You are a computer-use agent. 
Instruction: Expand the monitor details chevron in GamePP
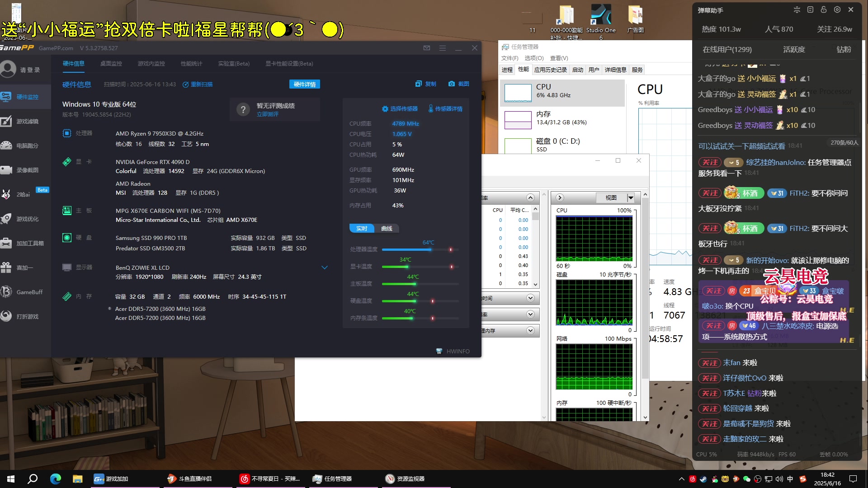click(x=324, y=267)
